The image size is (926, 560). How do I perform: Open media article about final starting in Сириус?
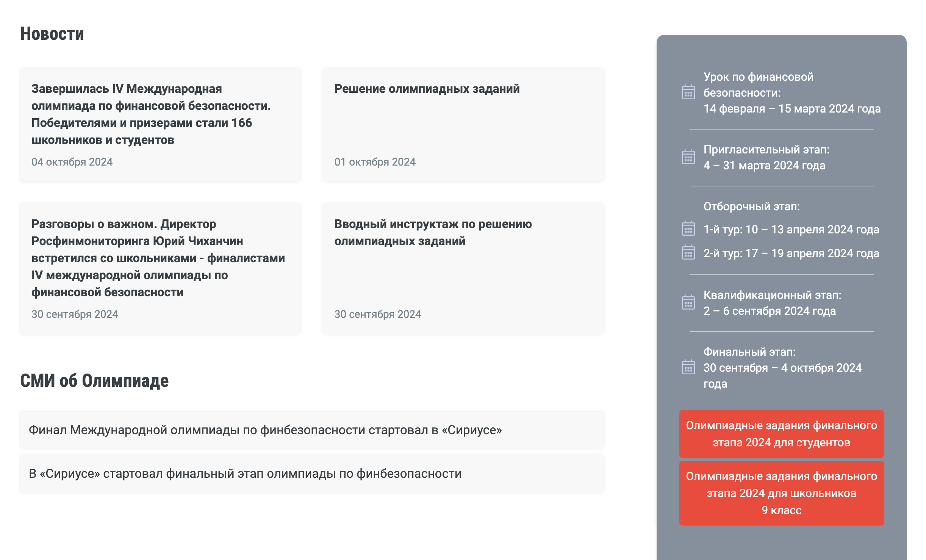[x=312, y=430]
